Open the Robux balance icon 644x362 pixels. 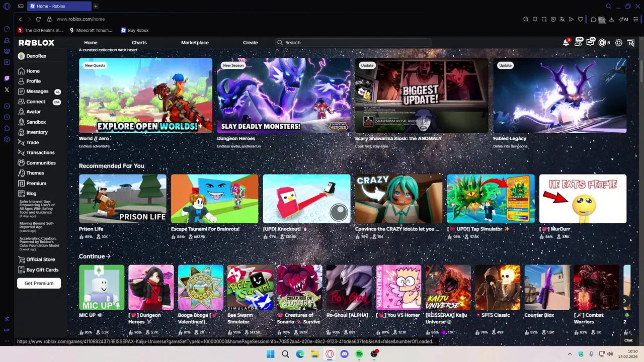click(x=602, y=43)
